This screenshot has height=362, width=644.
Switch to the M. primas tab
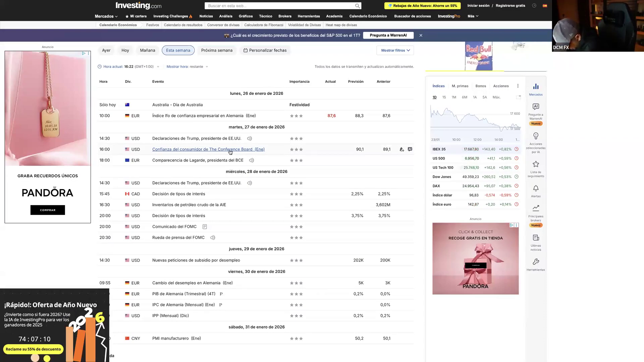click(x=460, y=86)
